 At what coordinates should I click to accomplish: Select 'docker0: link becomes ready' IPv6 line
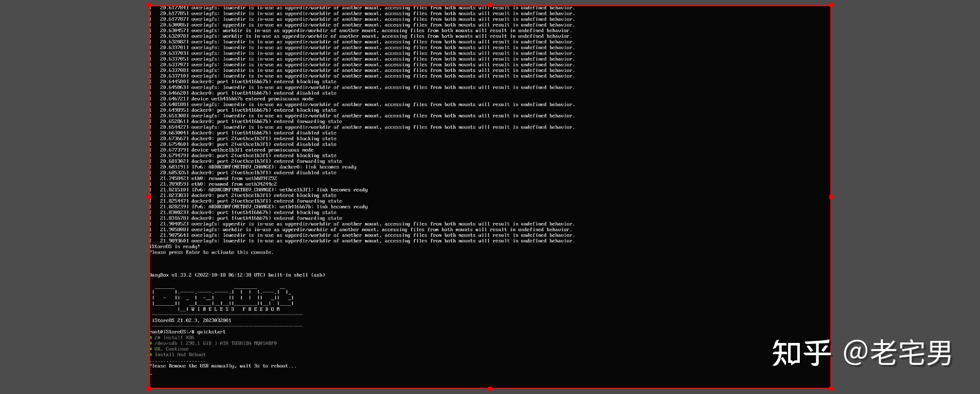253,167
